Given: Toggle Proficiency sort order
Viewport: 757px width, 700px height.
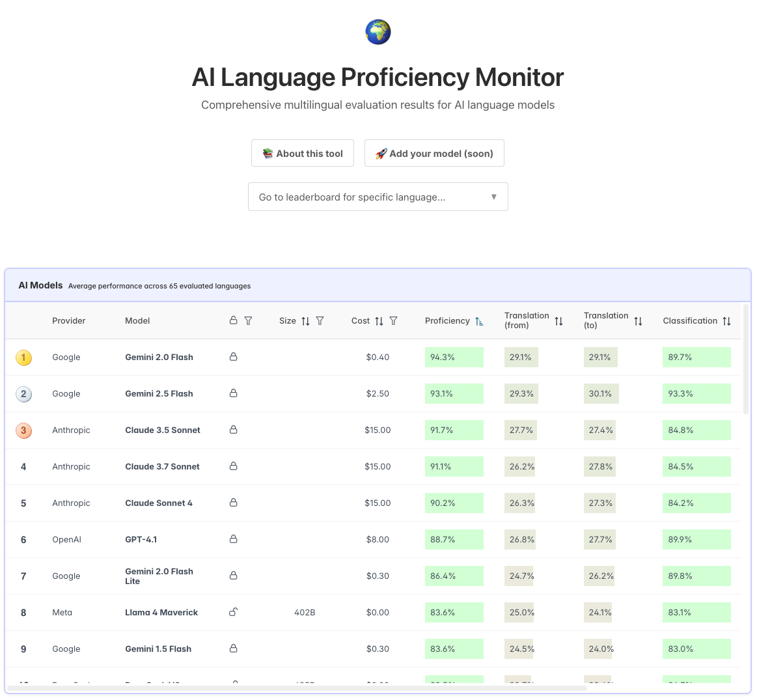Looking at the screenshot, I should click(x=479, y=321).
